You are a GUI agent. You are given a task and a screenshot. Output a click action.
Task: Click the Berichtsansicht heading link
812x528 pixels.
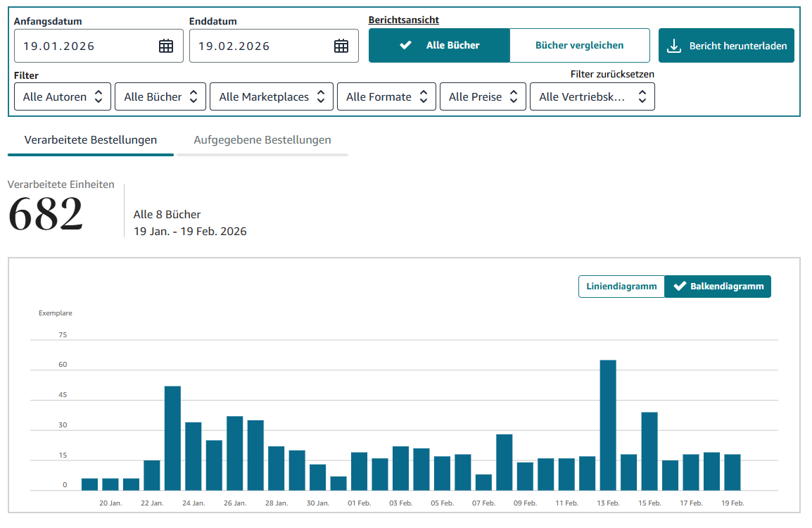(x=403, y=20)
